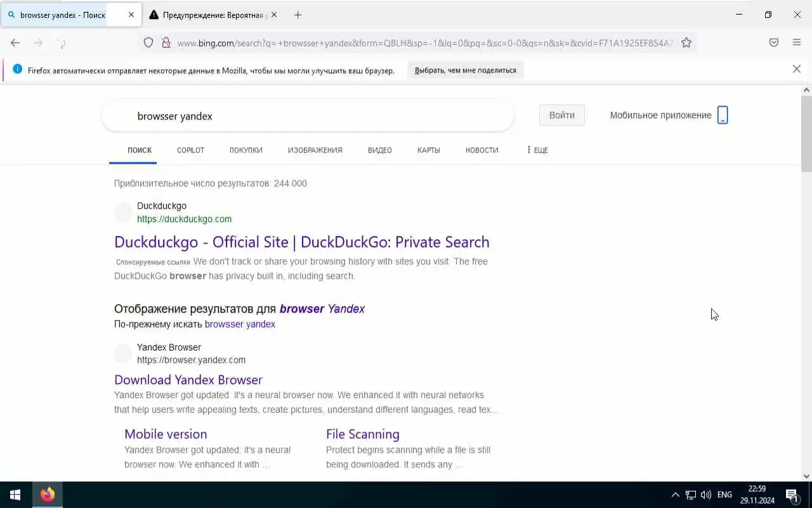Open the File Scanning sublink
Screen dimensions: 812x508
click(x=363, y=434)
